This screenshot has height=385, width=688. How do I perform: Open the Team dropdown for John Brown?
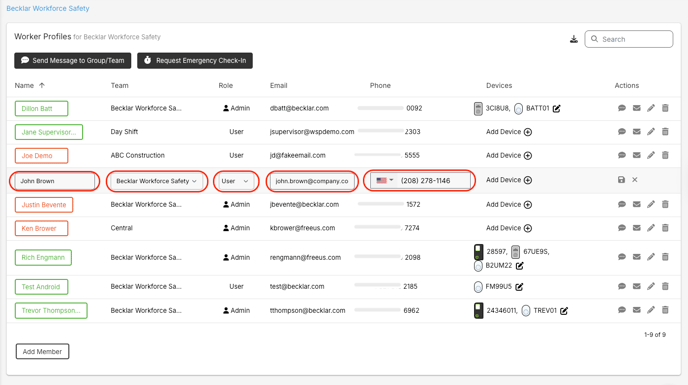pyautogui.click(x=157, y=181)
